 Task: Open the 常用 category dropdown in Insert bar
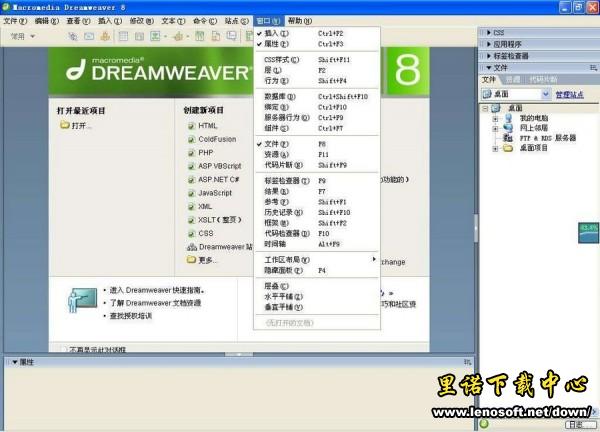[23, 36]
